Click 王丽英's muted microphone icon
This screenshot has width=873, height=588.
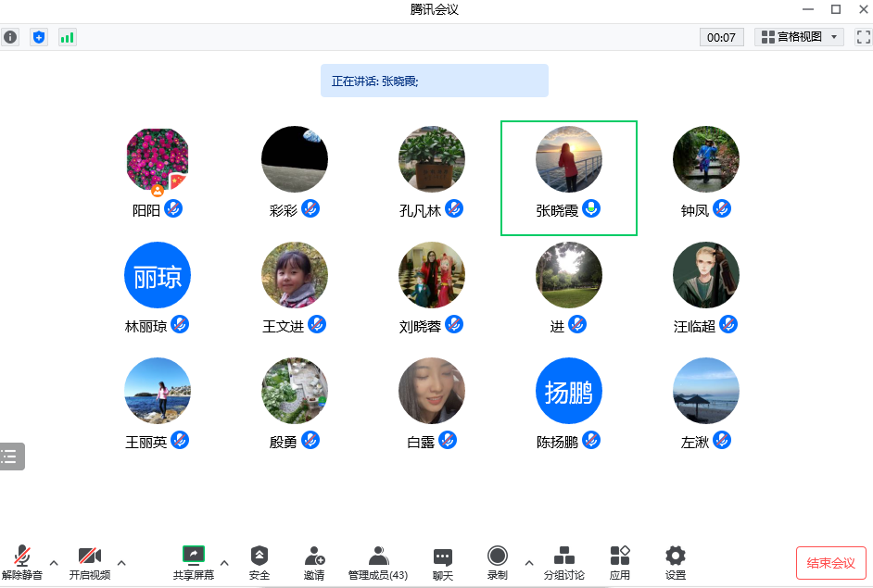click(180, 440)
